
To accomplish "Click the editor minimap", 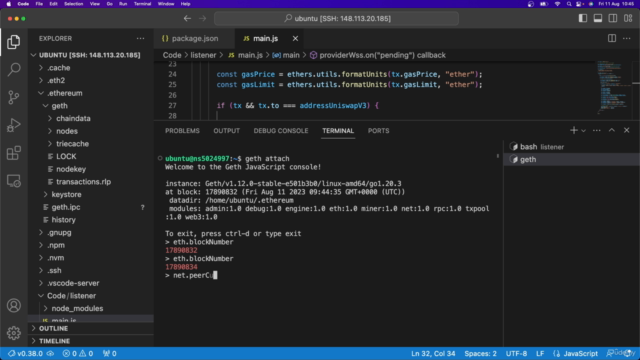I will tap(613, 88).
